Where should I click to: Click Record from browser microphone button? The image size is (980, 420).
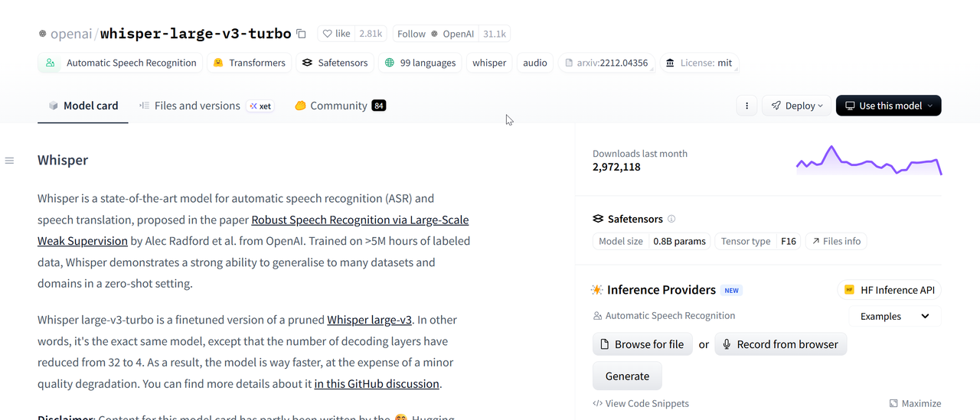tap(781, 344)
